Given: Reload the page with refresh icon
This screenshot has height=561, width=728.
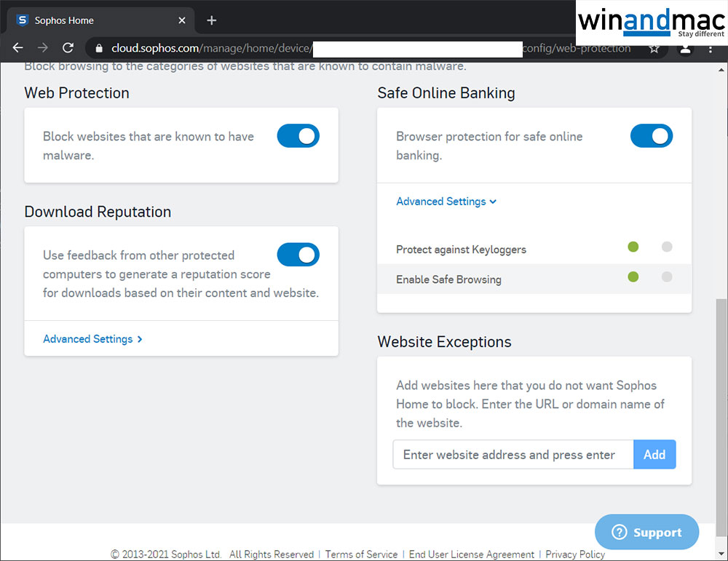Looking at the screenshot, I should 68,48.
